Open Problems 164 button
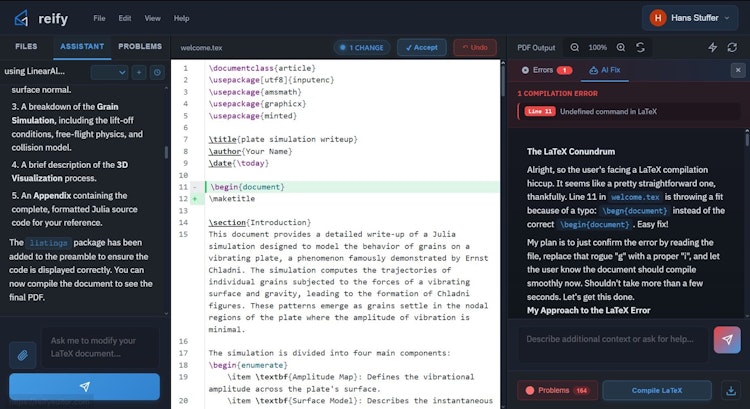 pyautogui.click(x=557, y=390)
